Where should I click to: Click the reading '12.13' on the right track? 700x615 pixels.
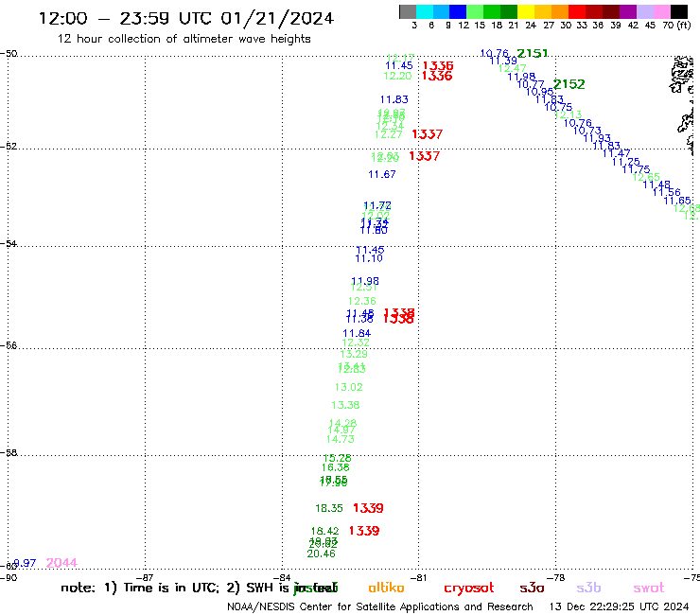tap(568, 114)
